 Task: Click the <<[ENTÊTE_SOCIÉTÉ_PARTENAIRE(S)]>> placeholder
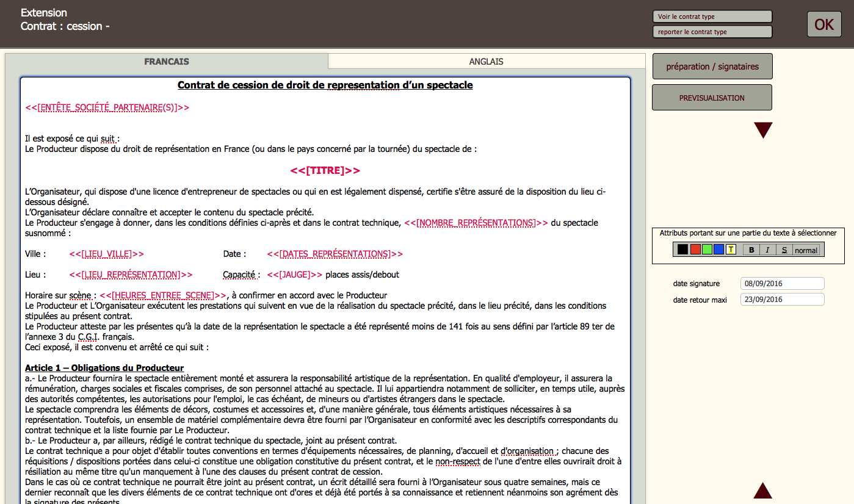[107, 107]
